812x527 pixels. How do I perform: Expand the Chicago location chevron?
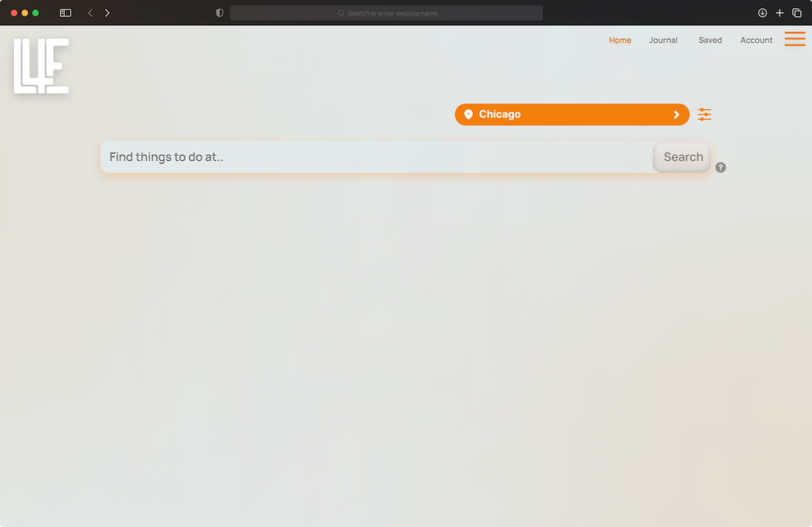676,114
